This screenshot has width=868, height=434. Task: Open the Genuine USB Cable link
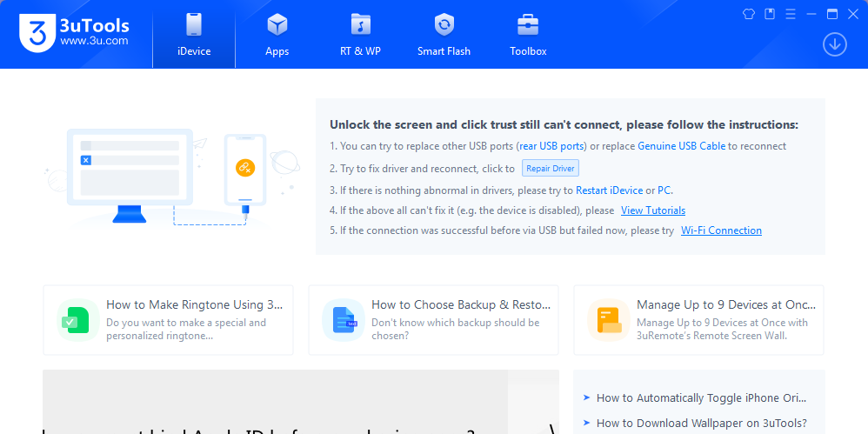[x=681, y=146]
